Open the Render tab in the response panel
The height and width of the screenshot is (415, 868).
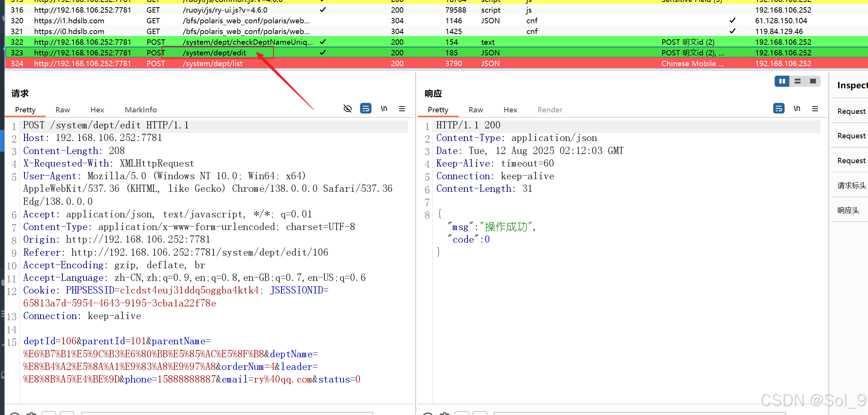click(x=550, y=110)
